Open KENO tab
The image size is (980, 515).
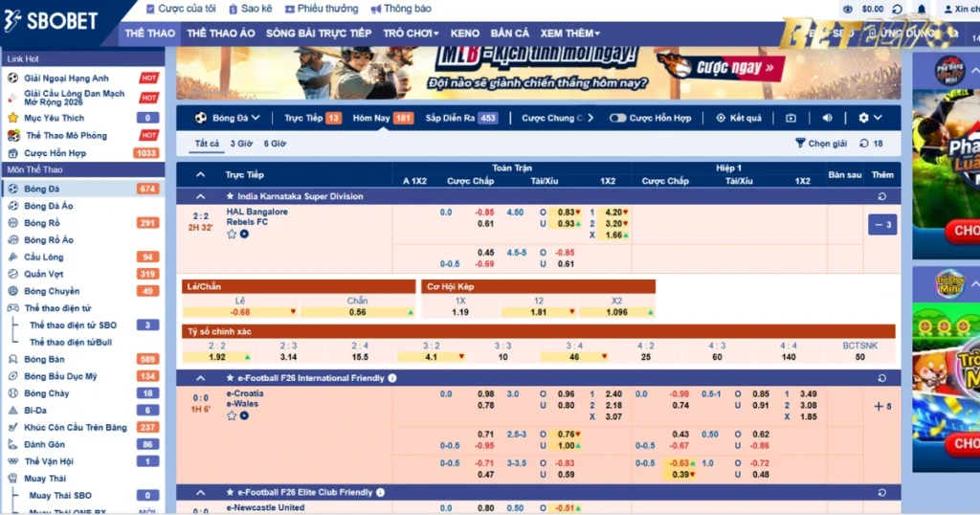tap(465, 34)
